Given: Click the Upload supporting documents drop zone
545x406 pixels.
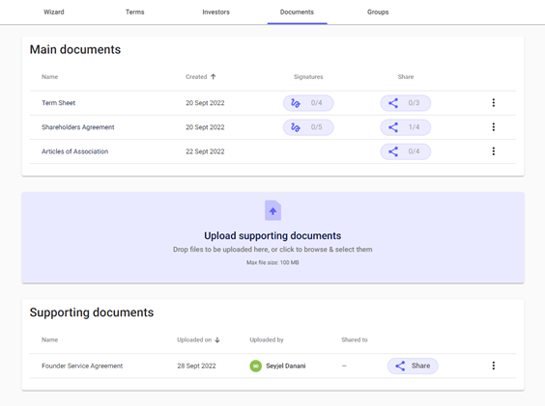Looking at the screenshot, I should coord(273,238).
